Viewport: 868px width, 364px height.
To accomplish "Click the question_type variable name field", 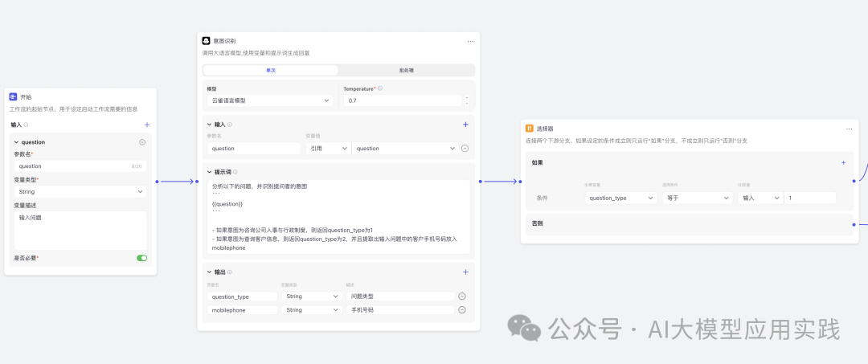I will coord(242,297).
